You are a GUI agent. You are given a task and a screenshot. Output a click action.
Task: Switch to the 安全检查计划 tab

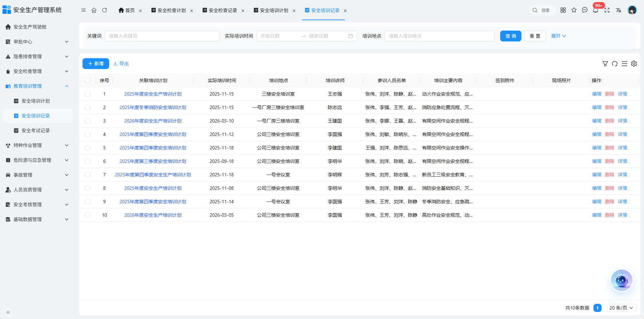(x=172, y=10)
